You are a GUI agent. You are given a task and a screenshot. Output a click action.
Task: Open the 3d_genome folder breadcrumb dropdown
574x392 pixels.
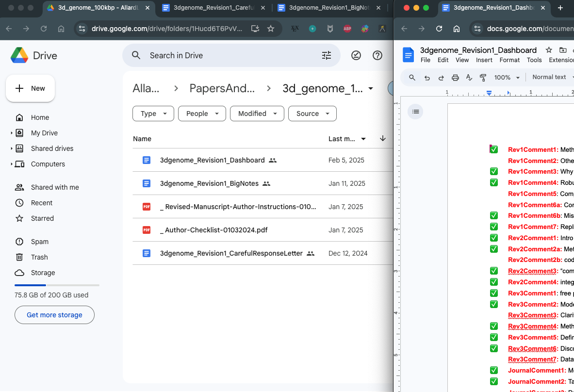point(371,88)
